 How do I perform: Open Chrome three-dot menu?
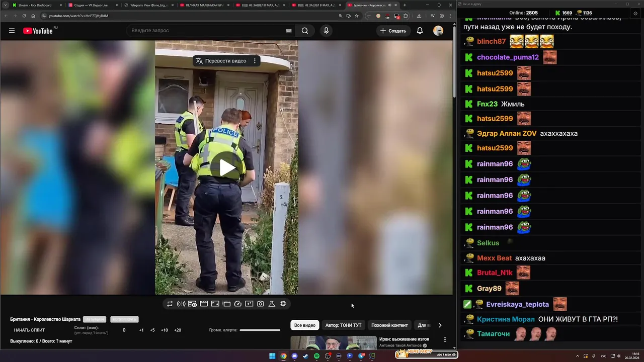[450, 16]
